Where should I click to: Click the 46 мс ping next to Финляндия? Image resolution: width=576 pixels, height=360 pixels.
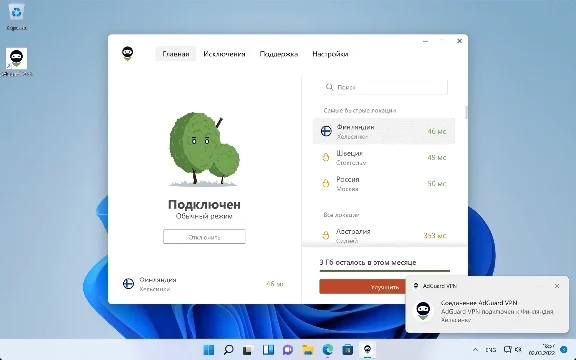pos(437,131)
